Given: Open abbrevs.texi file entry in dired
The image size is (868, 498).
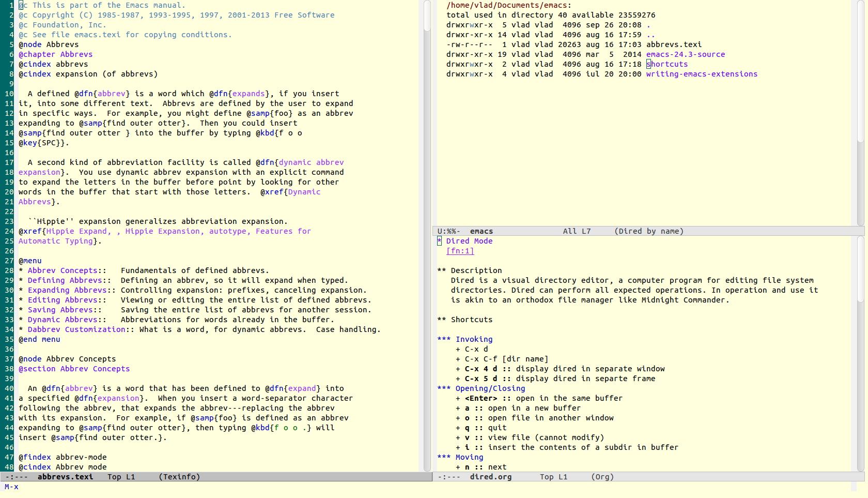Looking at the screenshot, I should (x=674, y=44).
